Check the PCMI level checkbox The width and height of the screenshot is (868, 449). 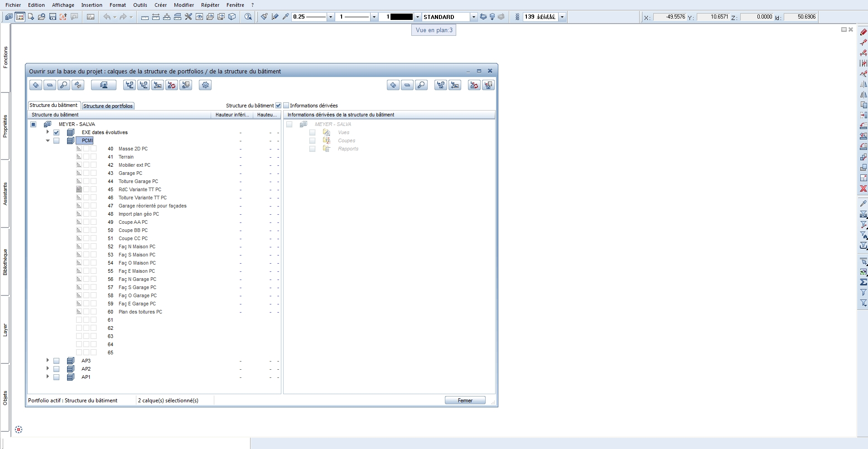56,141
